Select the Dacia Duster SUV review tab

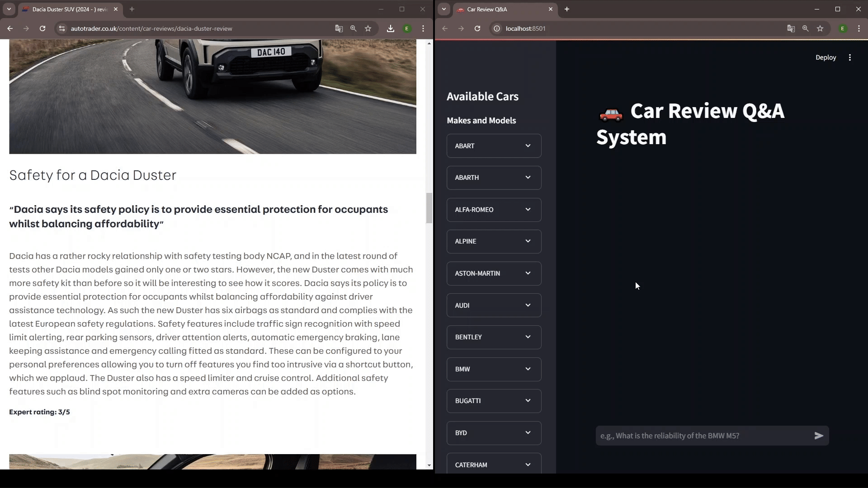pyautogui.click(x=70, y=9)
